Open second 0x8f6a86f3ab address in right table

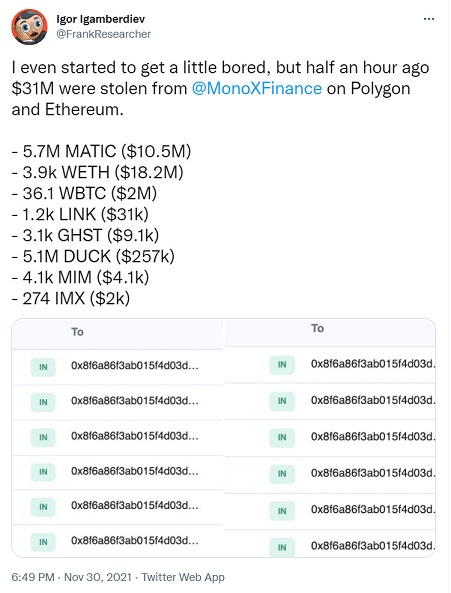[373, 400]
